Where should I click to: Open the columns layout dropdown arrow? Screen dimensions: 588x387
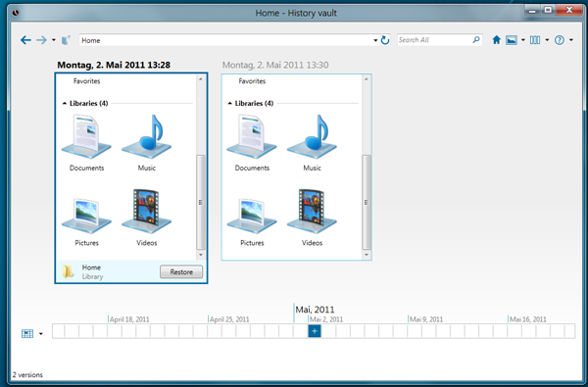547,40
